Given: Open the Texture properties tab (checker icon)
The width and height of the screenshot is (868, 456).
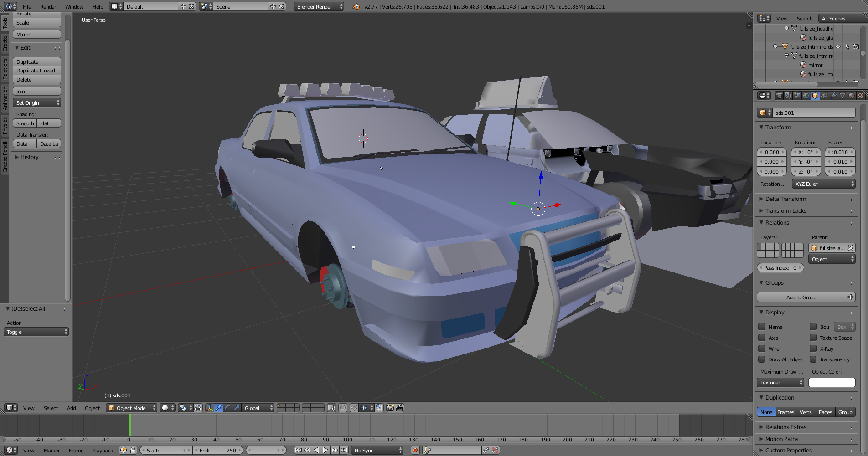Looking at the screenshot, I should tap(861, 96).
